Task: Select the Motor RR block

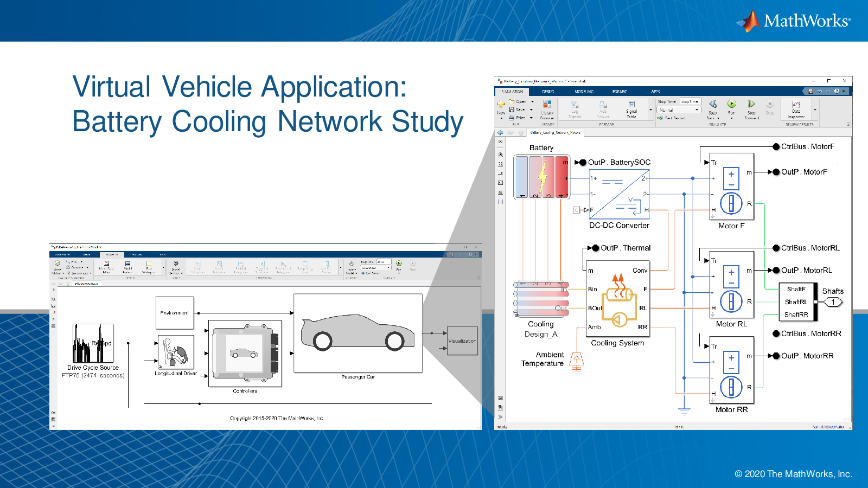Action: pyautogui.click(x=732, y=370)
